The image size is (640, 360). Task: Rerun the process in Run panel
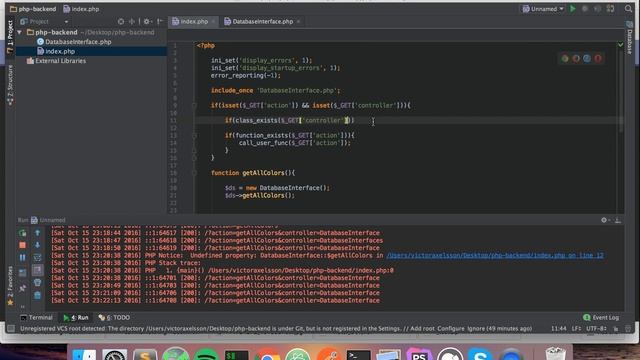coord(22,233)
